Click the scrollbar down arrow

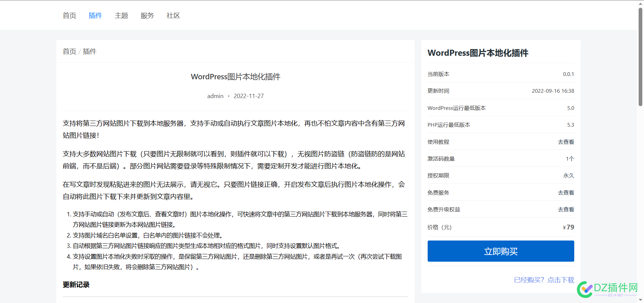(x=640, y=300)
